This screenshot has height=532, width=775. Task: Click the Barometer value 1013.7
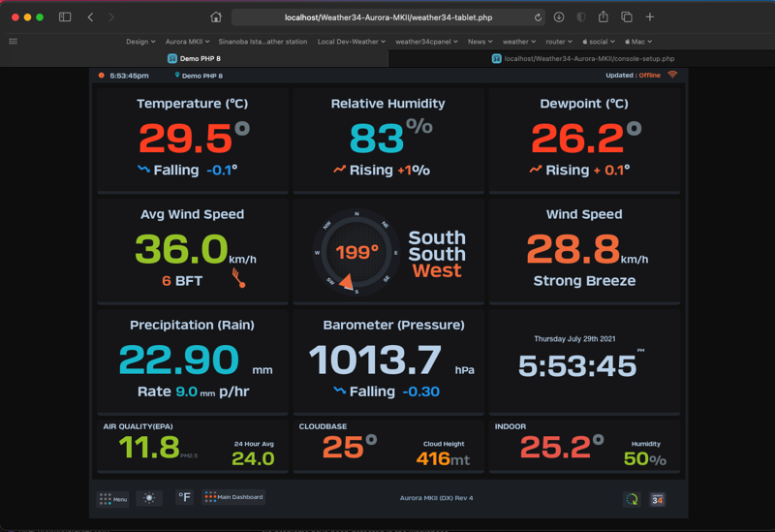375,360
